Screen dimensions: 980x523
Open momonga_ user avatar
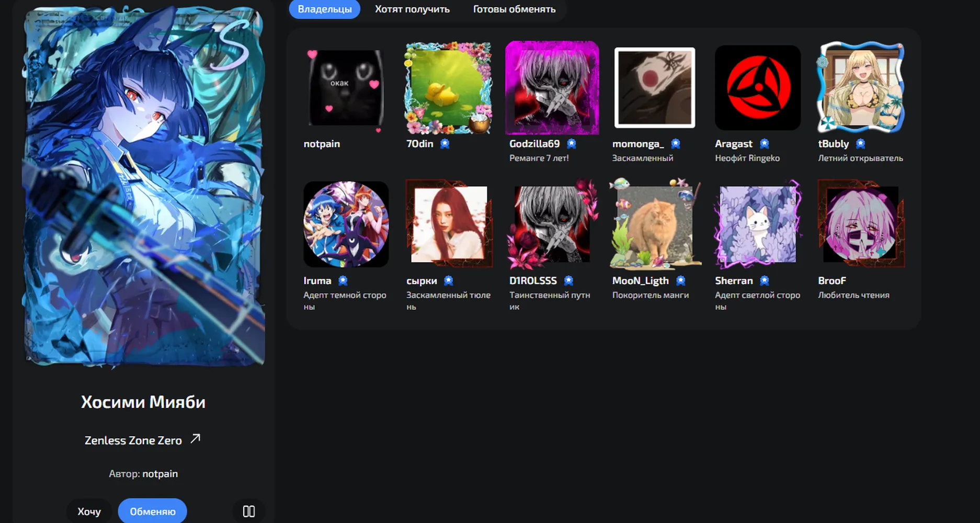pyautogui.click(x=655, y=87)
